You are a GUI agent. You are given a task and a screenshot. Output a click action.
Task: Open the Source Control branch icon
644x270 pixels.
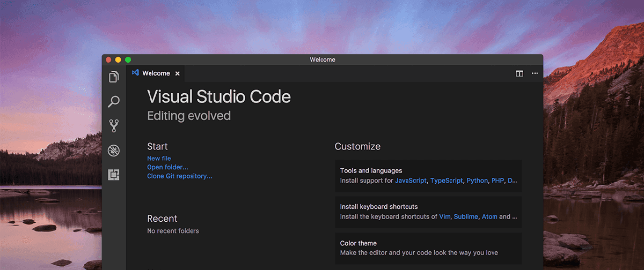114,126
